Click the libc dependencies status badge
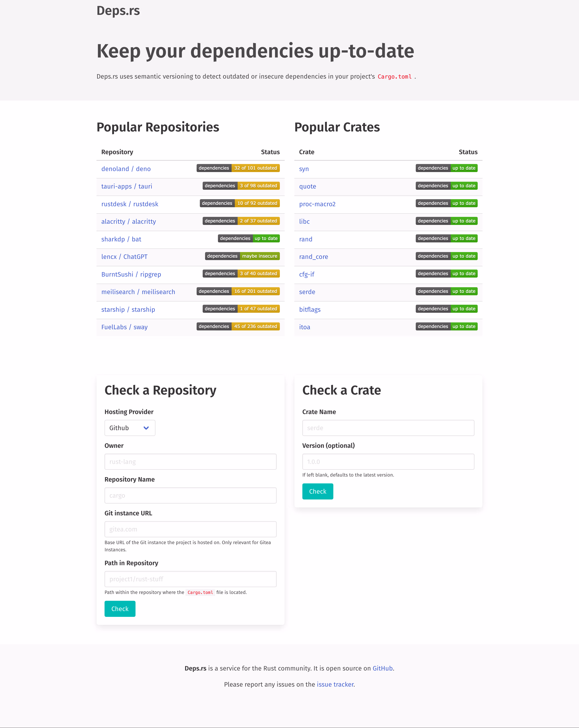This screenshot has width=579, height=728. point(447,221)
